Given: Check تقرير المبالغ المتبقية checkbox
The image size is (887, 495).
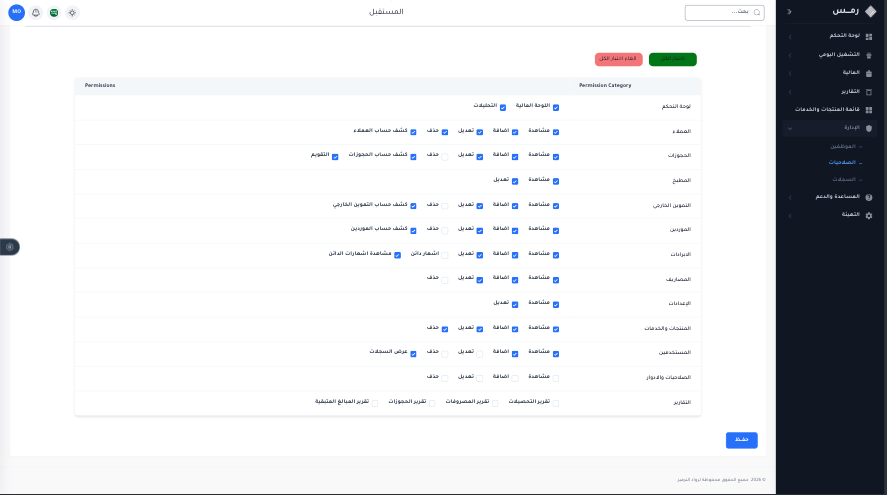Looking at the screenshot, I should coord(374,403).
